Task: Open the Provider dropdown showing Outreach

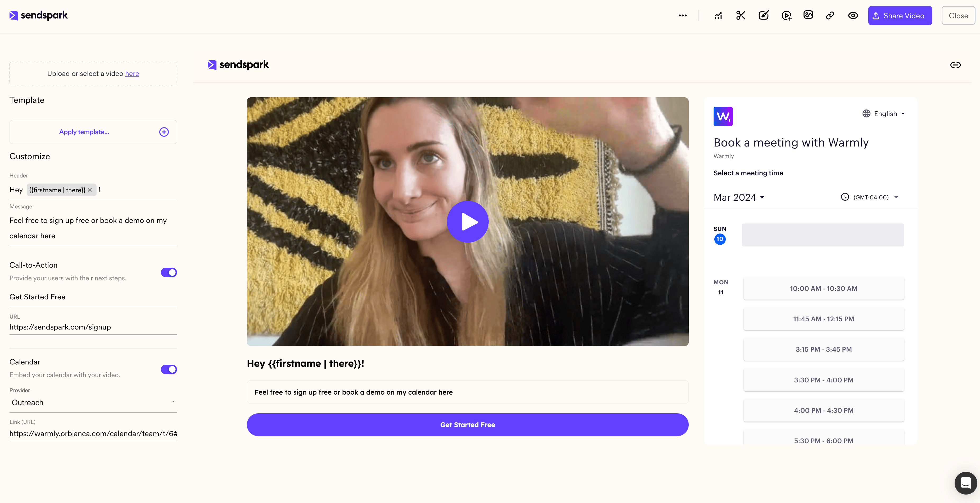Action: (x=93, y=403)
